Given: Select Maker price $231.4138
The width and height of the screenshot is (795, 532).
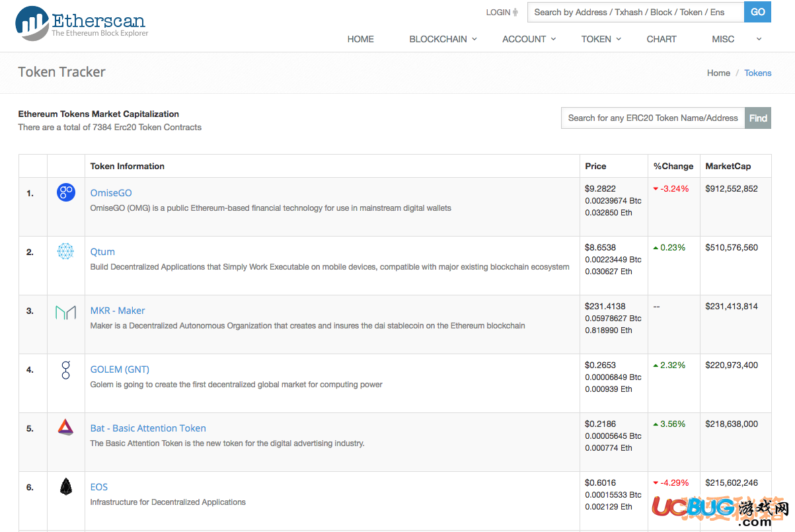Looking at the screenshot, I should [x=605, y=307].
